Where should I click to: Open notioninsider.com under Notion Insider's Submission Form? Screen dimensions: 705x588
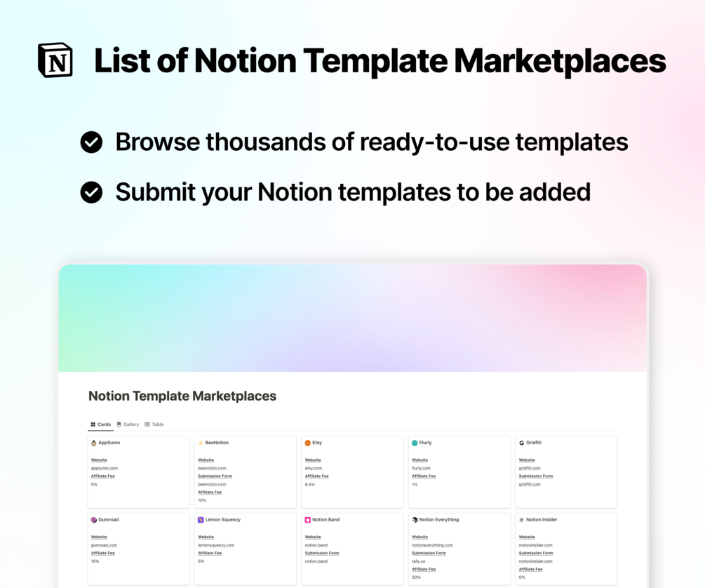point(535,561)
